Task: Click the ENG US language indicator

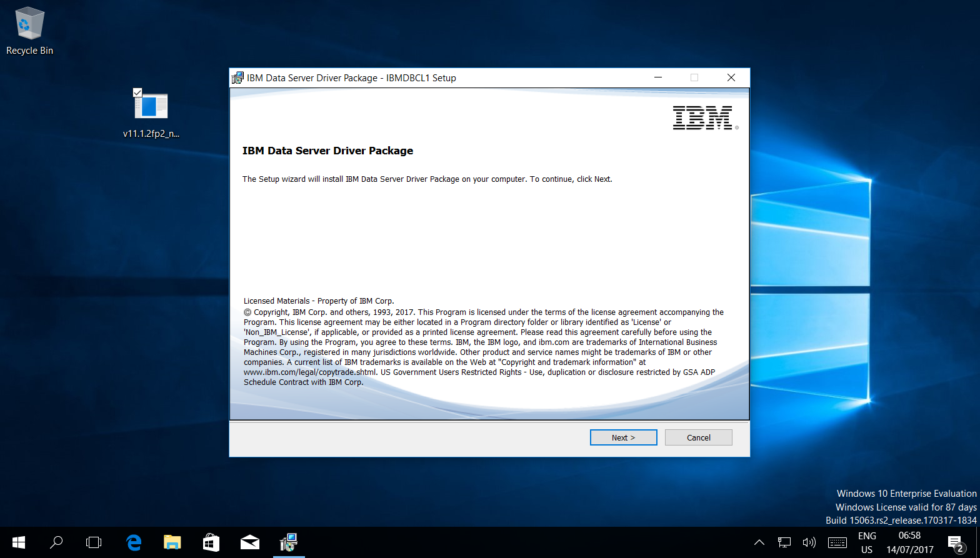Action: coord(867,542)
